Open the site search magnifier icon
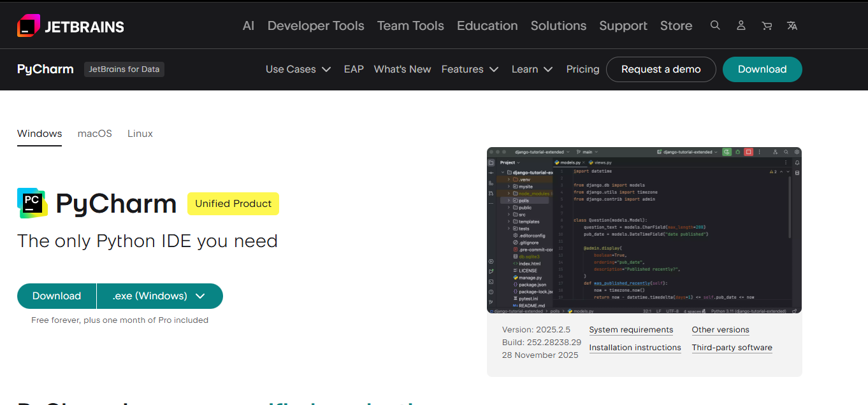Image resolution: width=868 pixels, height=405 pixels. tap(715, 25)
